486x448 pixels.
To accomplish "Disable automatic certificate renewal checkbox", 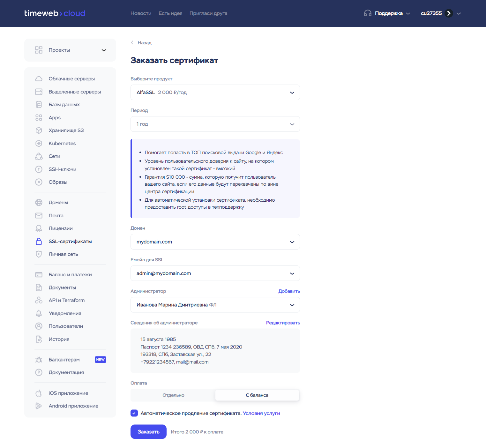I will pos(134,413).
